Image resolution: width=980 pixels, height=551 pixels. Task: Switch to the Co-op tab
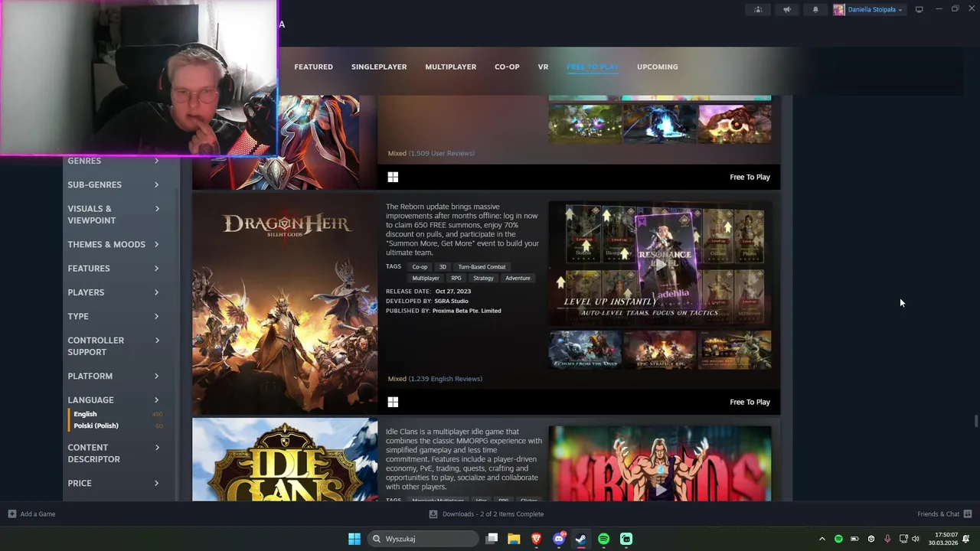pyautogui.click(x=507, y=67)
